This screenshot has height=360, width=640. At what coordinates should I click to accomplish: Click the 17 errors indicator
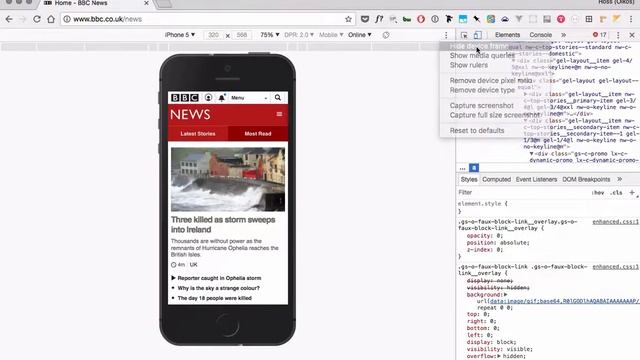(x=600, y=35)
